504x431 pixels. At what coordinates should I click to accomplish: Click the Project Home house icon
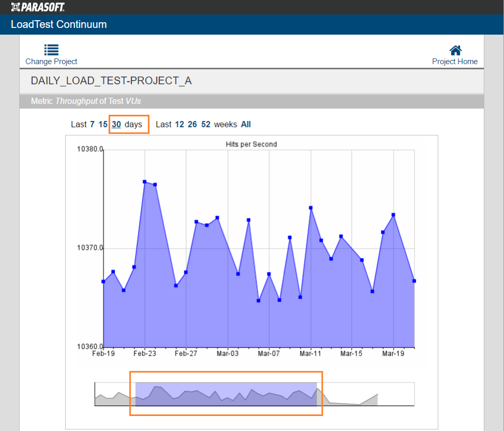(x=455, y=50)
